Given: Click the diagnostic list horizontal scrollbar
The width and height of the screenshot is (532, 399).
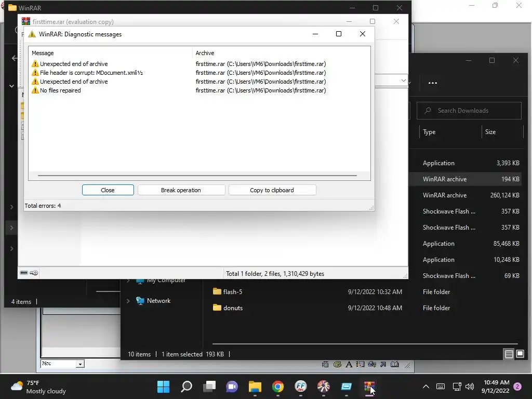Looking at the screenshot, I should point(197,176).
